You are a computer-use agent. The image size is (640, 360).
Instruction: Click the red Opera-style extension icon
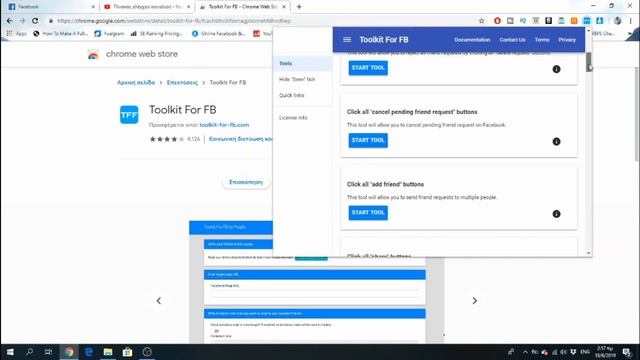coord(497,21)
